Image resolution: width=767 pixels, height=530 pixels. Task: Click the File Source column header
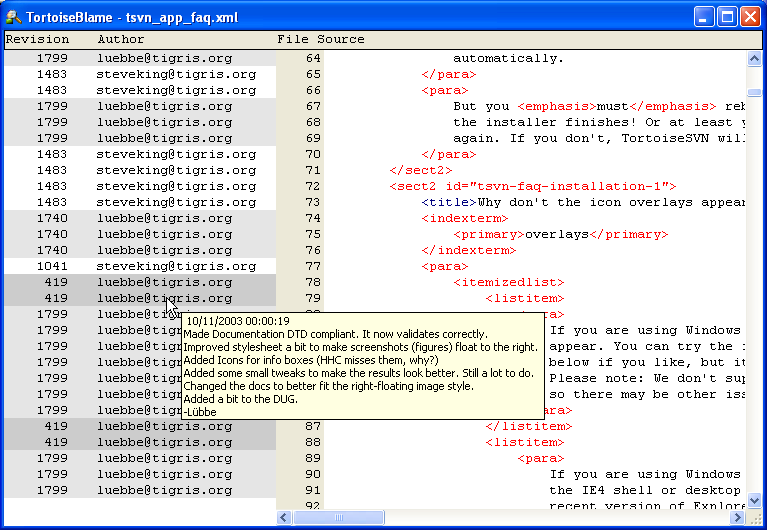[x=320, y=39]
